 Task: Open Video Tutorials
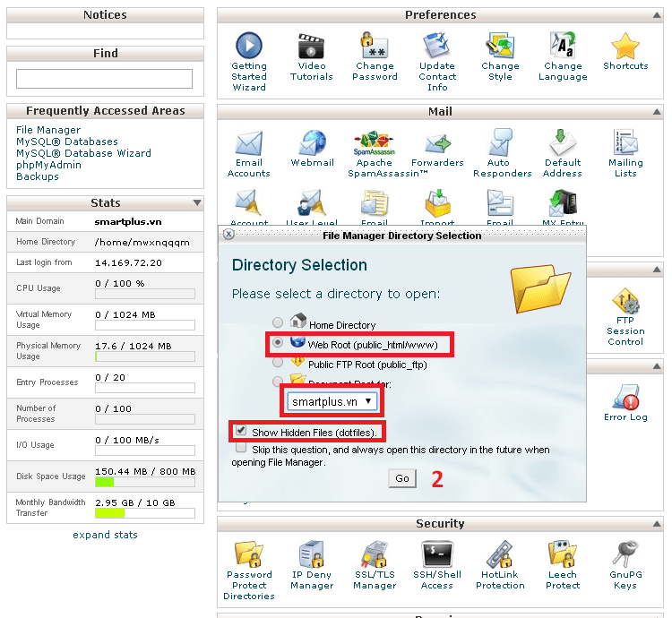coord(311,45)
